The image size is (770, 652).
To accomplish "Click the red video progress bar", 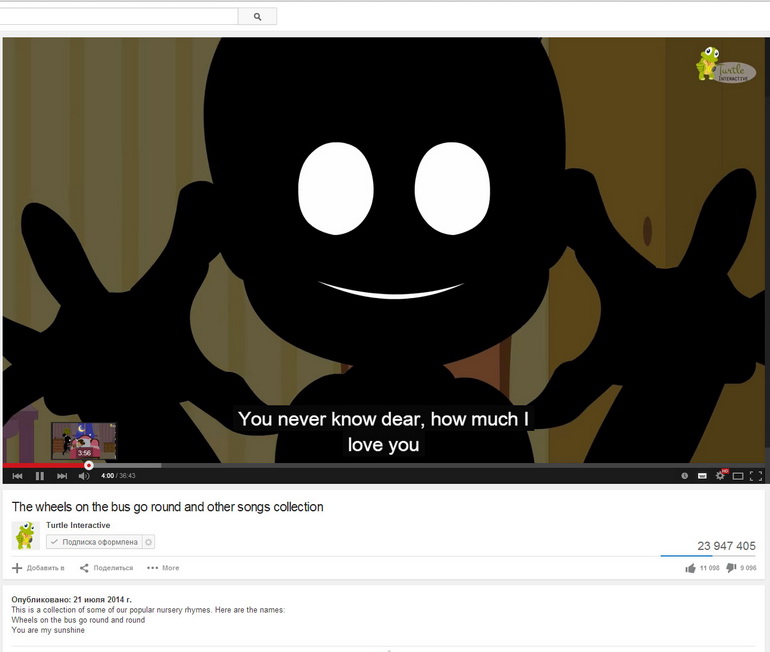I will (x=45, y=465).
